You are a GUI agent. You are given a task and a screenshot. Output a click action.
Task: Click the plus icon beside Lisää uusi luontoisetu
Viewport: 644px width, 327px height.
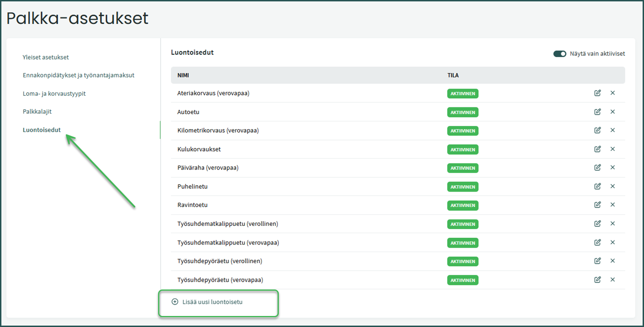click(175, 302)
